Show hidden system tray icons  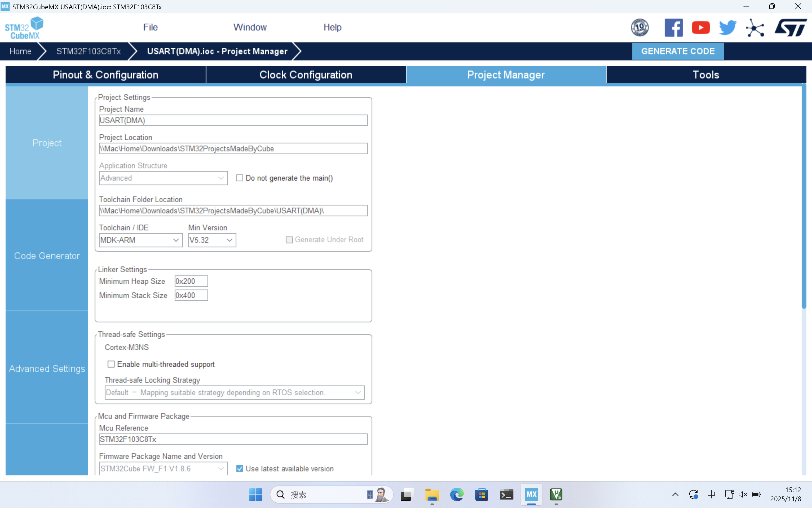point(676,494)
